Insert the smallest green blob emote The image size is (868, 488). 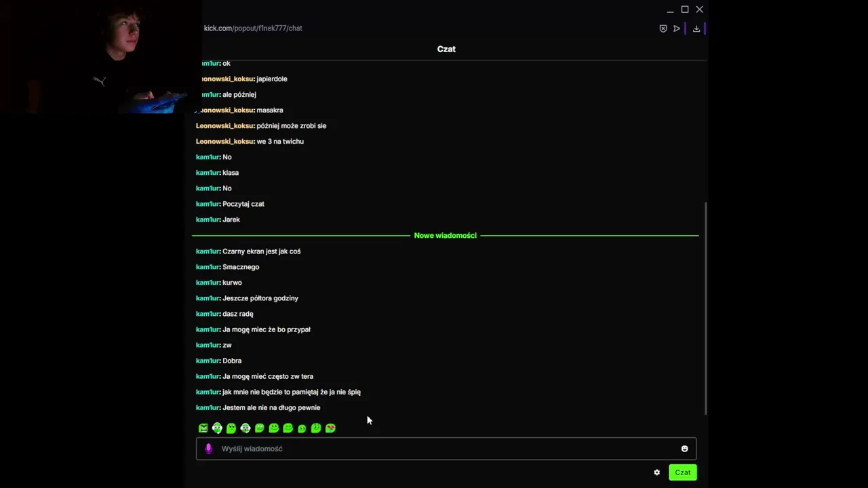(302, 429)
